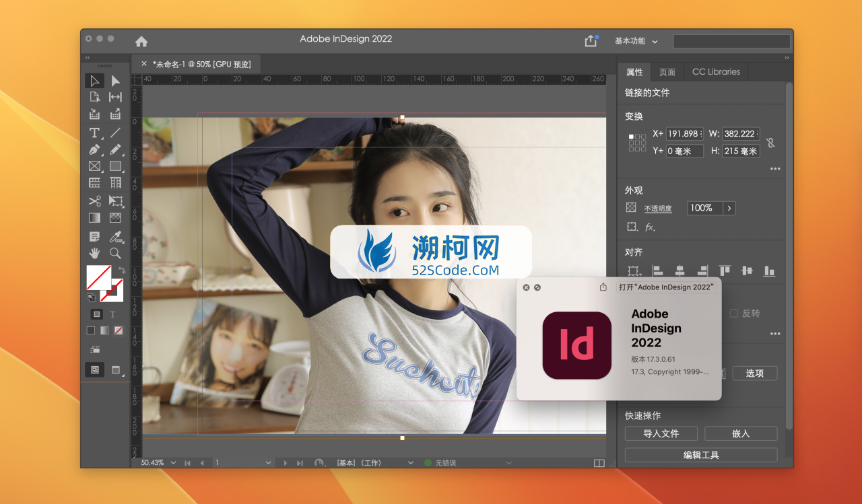Select the Rectangle tool
The width and height of the screenshot is (862, 504).
point(115,166)
